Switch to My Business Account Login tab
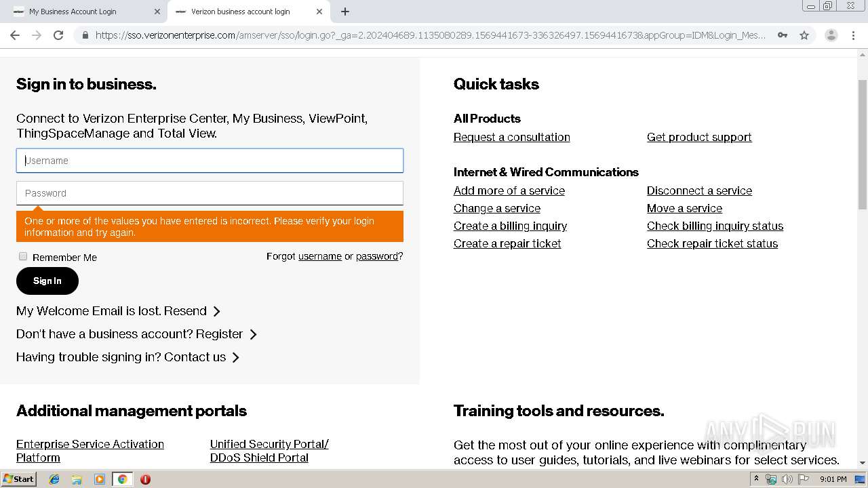 coord(85,12)
